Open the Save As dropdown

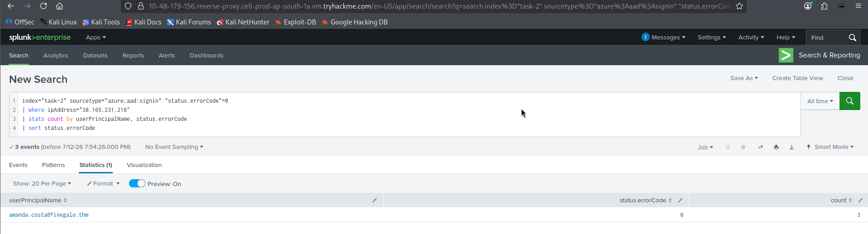pos(743,78)
